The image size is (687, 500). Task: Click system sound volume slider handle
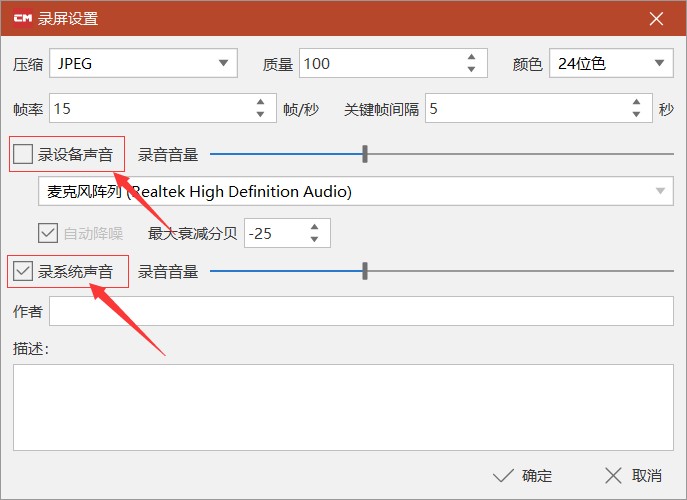pos(365,271)
